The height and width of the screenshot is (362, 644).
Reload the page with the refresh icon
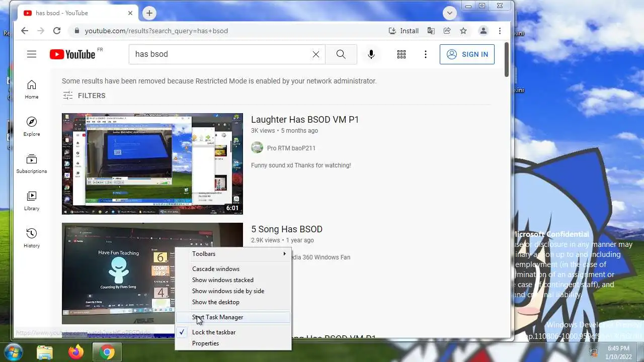coord(57,31)
